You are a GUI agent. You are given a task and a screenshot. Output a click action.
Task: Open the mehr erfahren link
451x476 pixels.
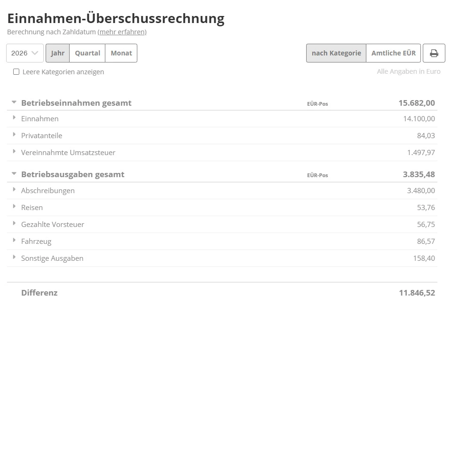tap(122, 32)
